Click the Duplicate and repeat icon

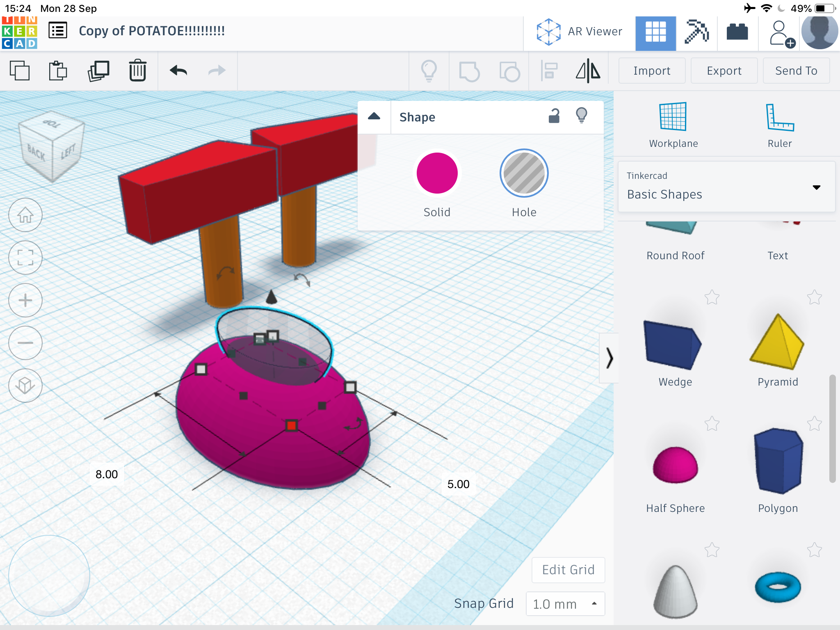point(98,71)
